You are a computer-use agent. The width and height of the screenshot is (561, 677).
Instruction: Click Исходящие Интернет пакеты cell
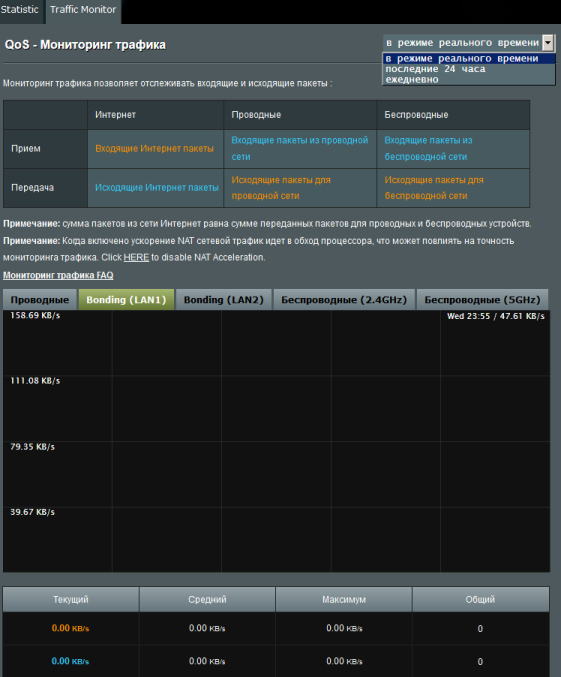[157, 188]
